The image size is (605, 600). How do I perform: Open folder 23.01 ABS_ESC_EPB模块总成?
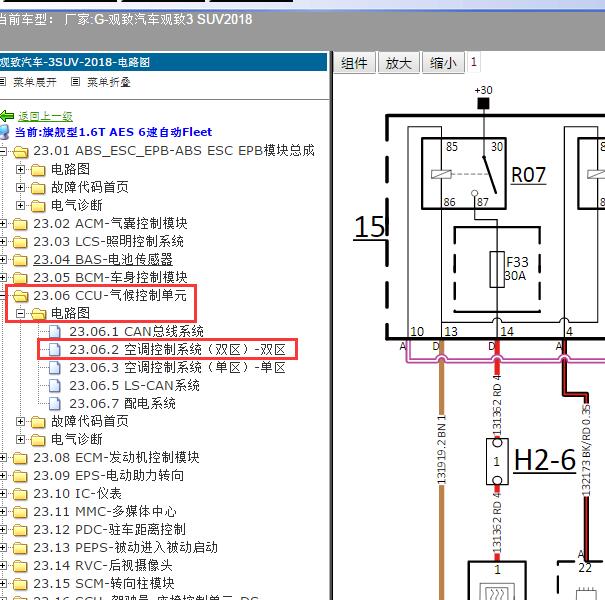click(x=174, y=150)
